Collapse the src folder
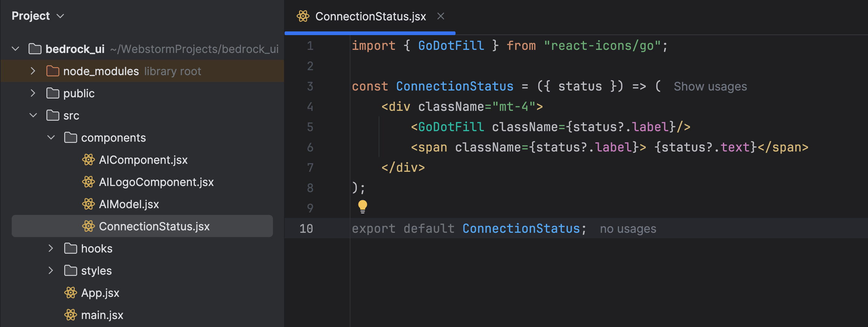Image resolution: width=868 pixels, height=327 pixels. point(33,115)
